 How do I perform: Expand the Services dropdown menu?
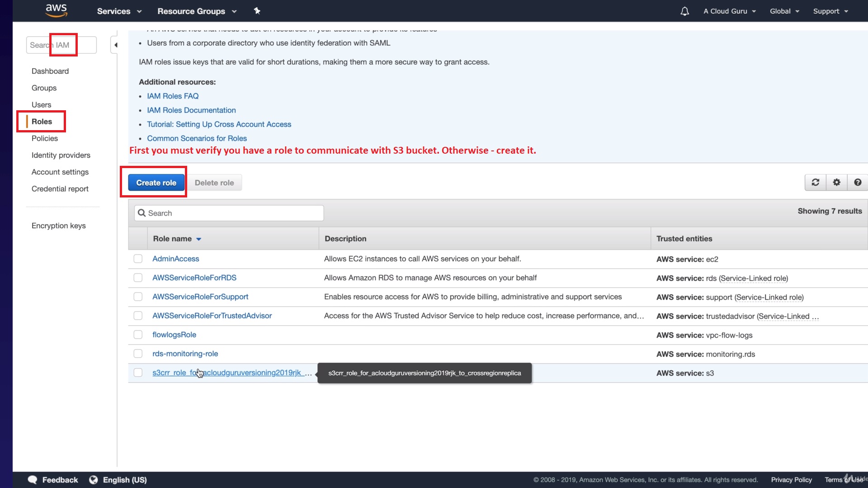tap(119, 11)
